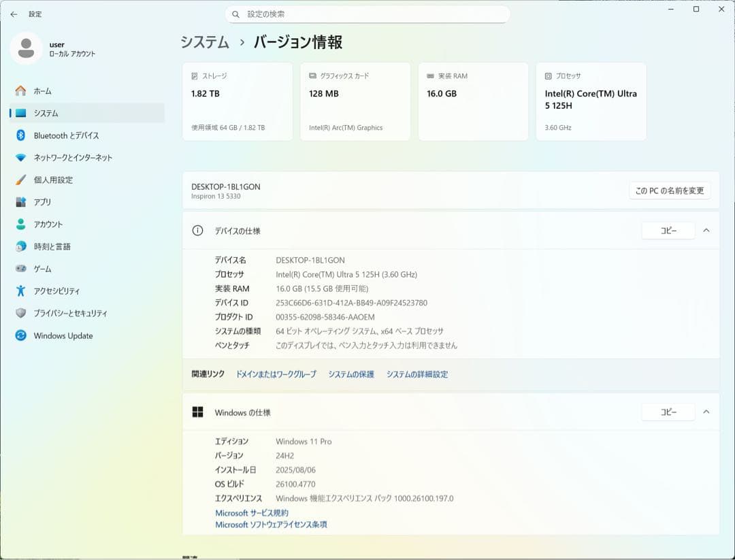Collapse the Windows の仕様 section
735x560 pixels.
point(706,412)
